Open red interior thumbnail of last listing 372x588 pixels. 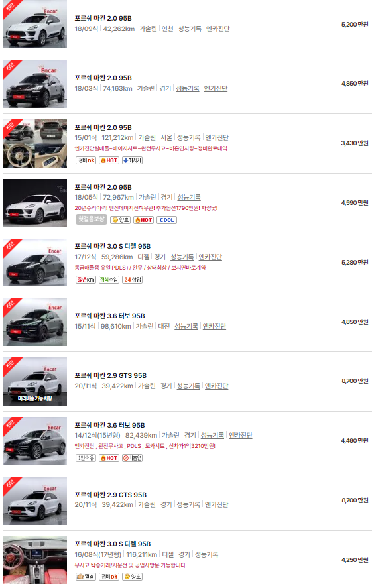(x=35, y=560)
